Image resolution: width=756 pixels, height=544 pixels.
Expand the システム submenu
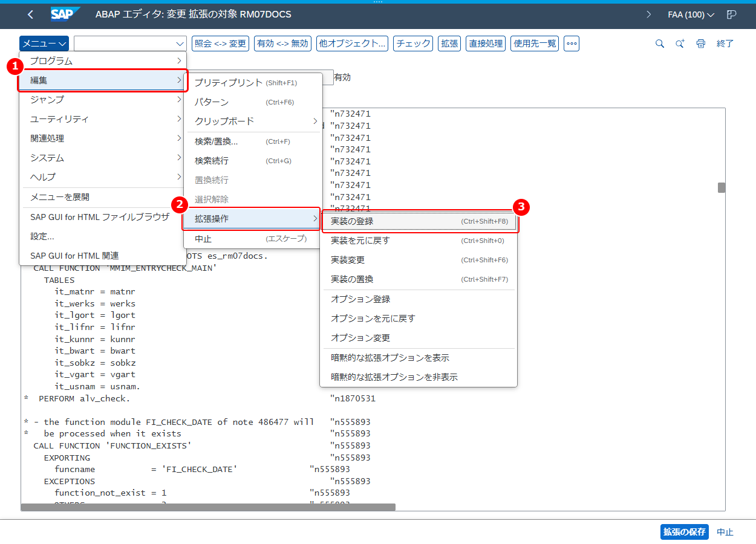103,158
